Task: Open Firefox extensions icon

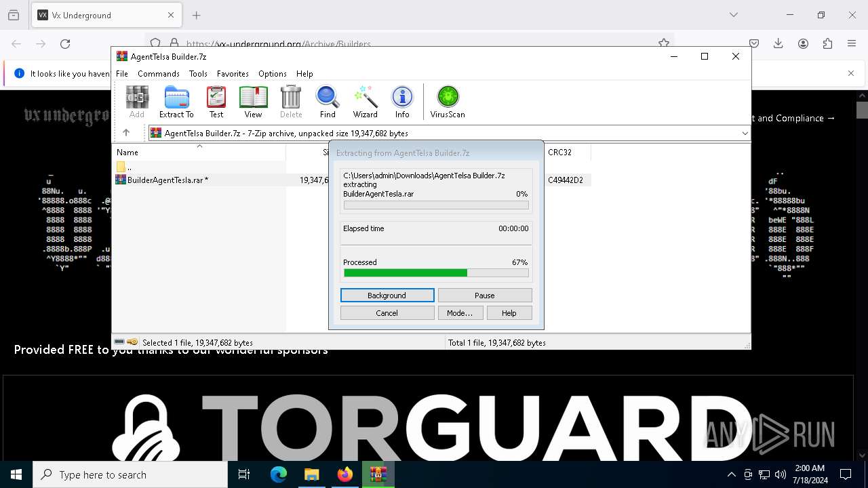Action: click(827, 44)
